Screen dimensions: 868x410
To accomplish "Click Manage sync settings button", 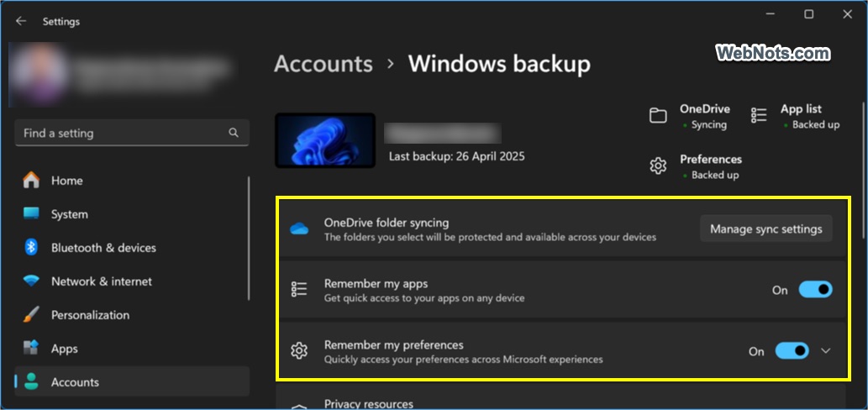I will pyautogui.click(x=766, y=229).
